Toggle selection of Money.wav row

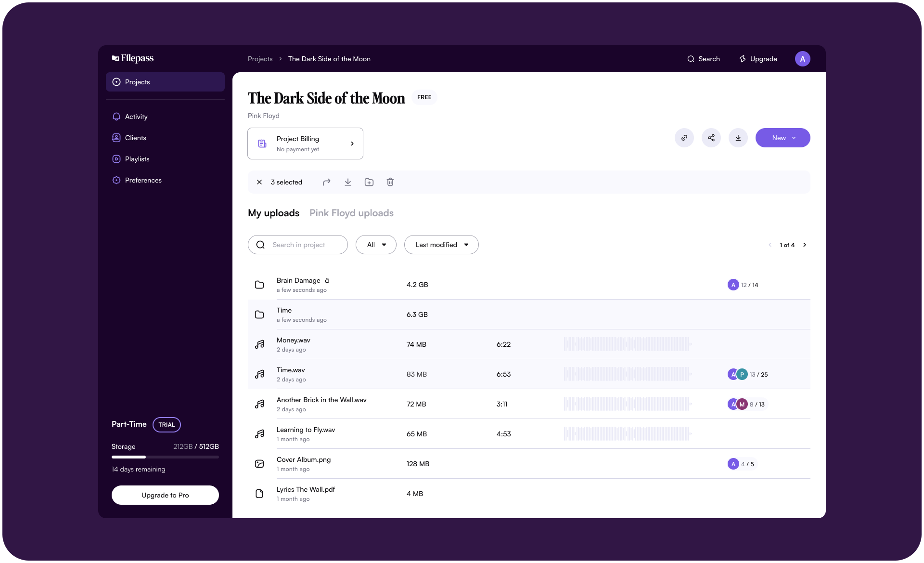pos(259,344)
